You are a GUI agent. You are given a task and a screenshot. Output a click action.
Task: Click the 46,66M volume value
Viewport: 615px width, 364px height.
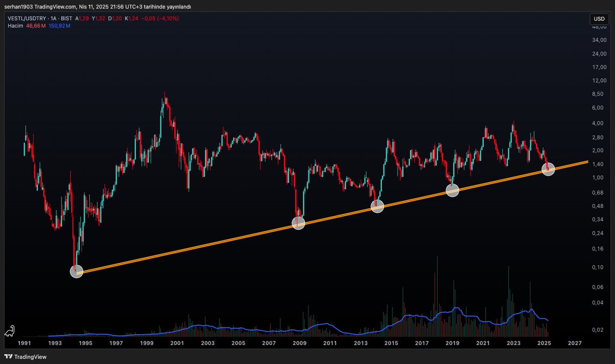pos(35,25)
